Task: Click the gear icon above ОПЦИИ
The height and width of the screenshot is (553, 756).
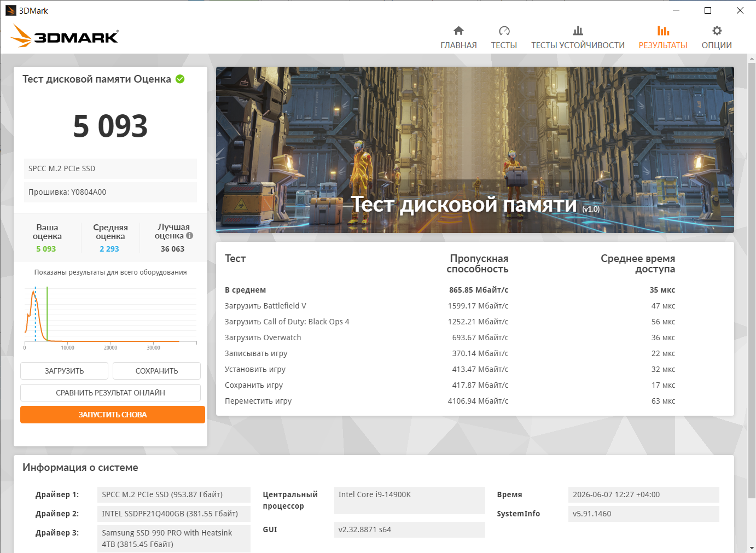Action: (x=717, y=31)
